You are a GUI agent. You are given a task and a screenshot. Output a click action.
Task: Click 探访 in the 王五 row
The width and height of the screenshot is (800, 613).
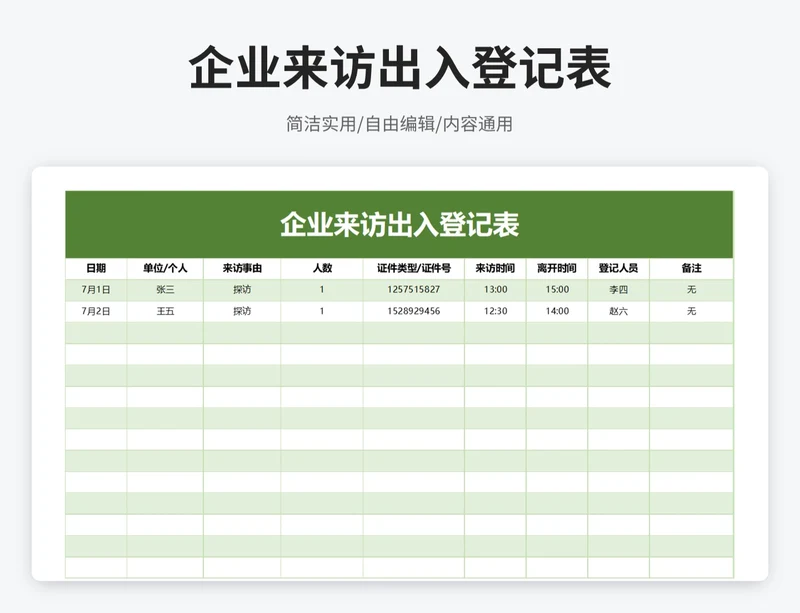pos(242,311)
